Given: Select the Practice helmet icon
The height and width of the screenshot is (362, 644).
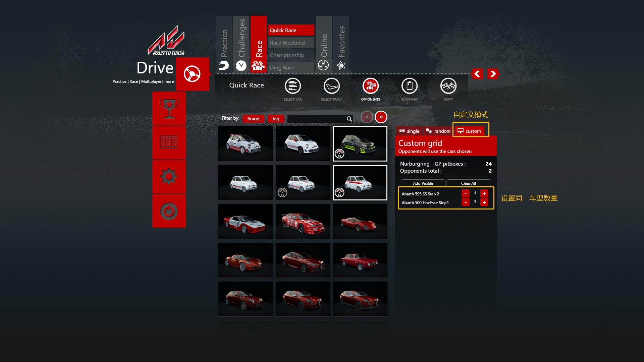Looking at the screenshot, I should (x=224, y=65).
